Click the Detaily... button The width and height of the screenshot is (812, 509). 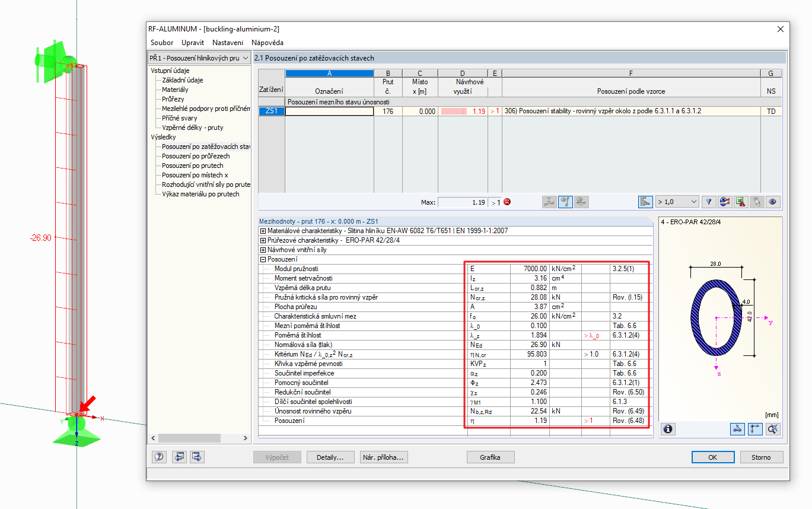(x=330, y=457)
